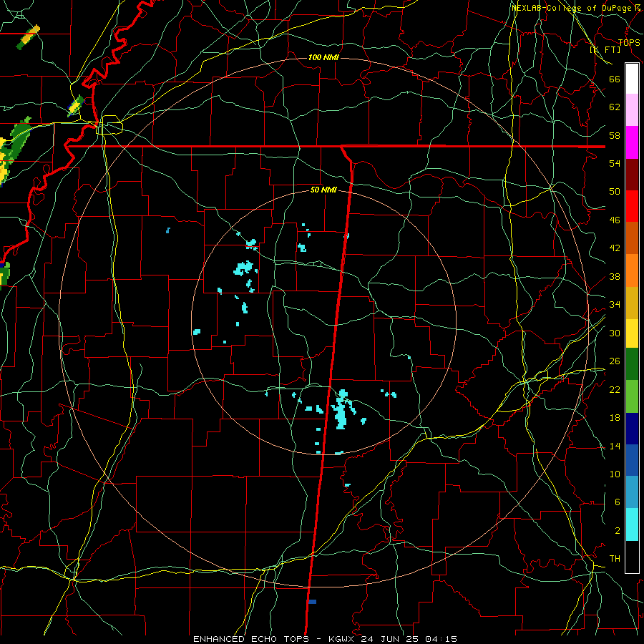
Task: Click the legend value '2'
Action: click(x=618, y=531)
